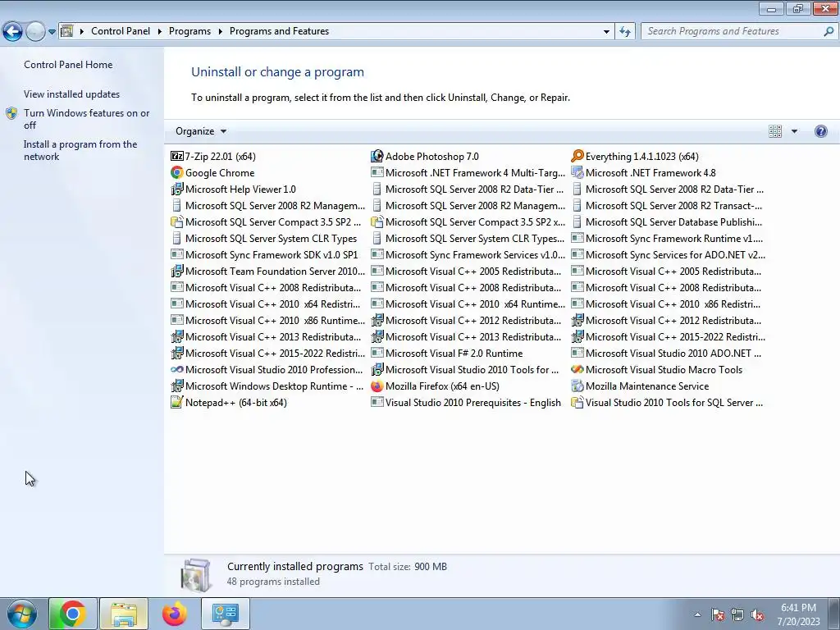Open the Organize dropdown menu
The width and height of the screenshot is (840, 630).
coord(201,131)
